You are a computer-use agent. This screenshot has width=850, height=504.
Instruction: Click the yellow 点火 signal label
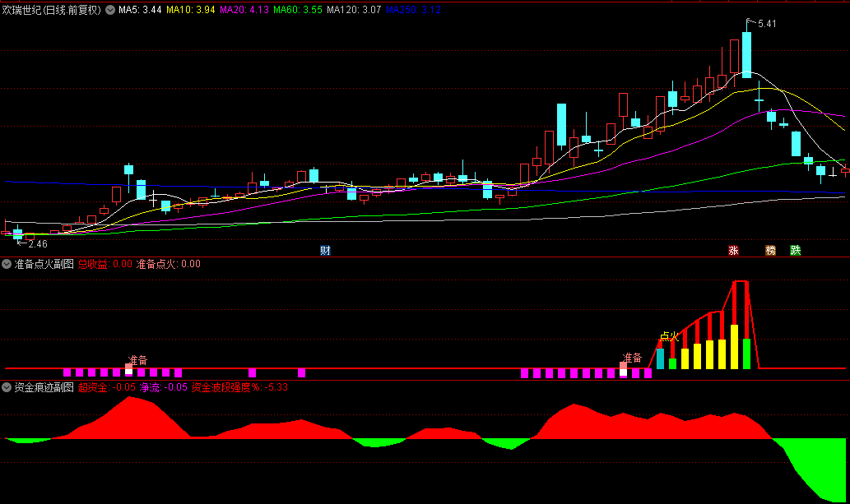click(670, 335)
